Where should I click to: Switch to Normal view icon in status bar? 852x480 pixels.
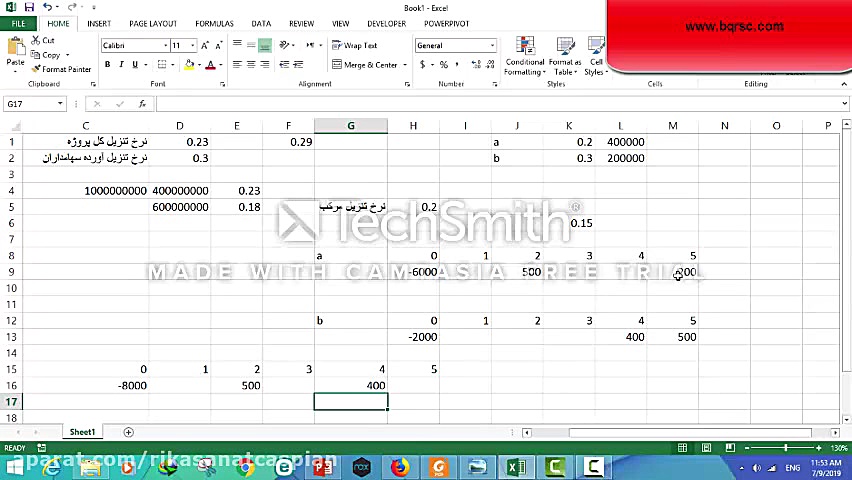click(x=682, y=448)
